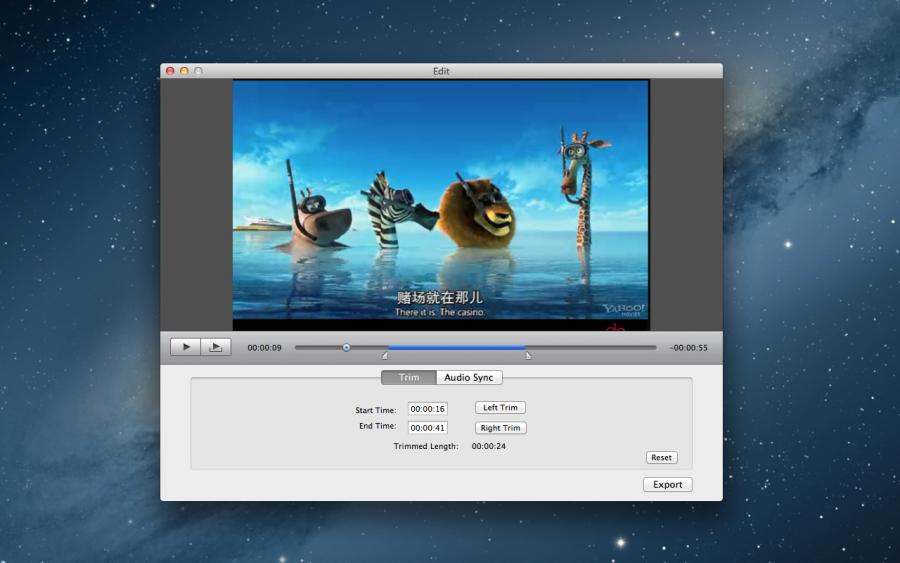Click the 'Trimmed Length:' label
Viewport: 900px width, 563px height.
coord(426,446)
